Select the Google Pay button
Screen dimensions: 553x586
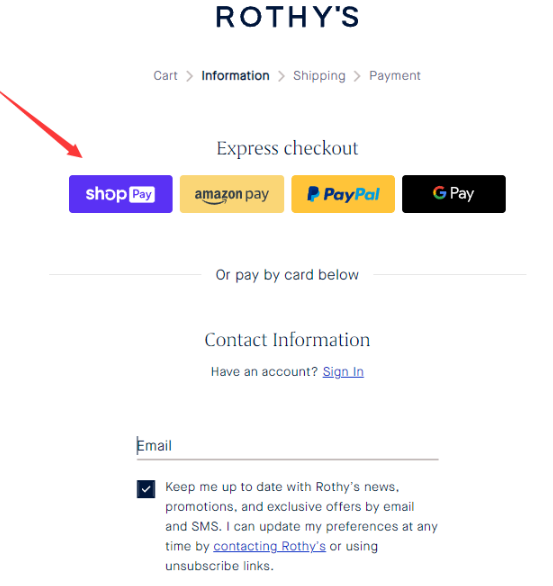(454, 194)
